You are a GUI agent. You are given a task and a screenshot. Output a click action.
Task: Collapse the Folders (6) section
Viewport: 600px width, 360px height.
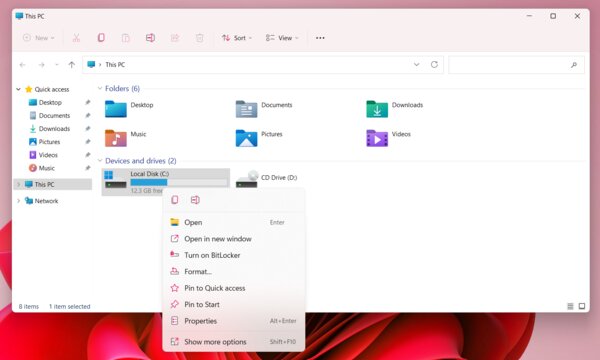click(100, 88)
